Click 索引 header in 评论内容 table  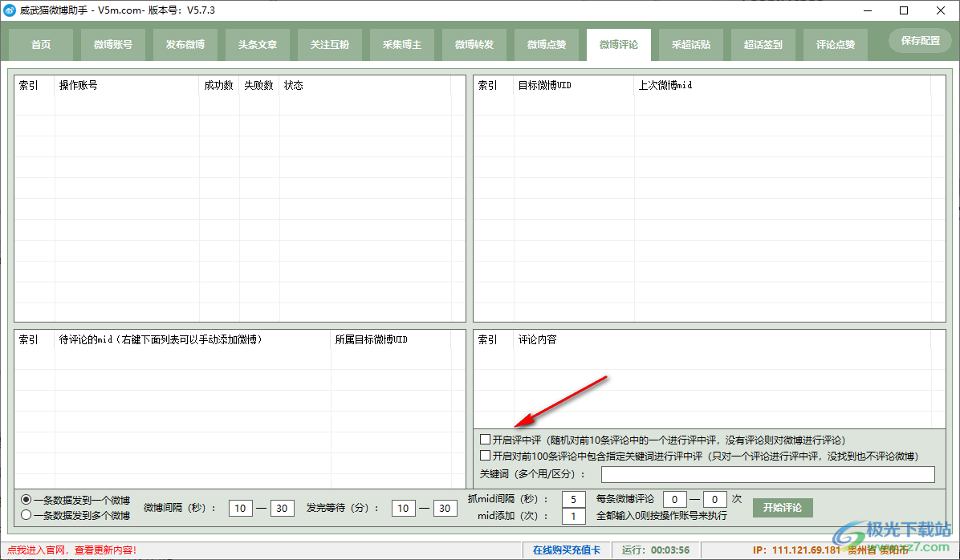[x=494, y=339]
